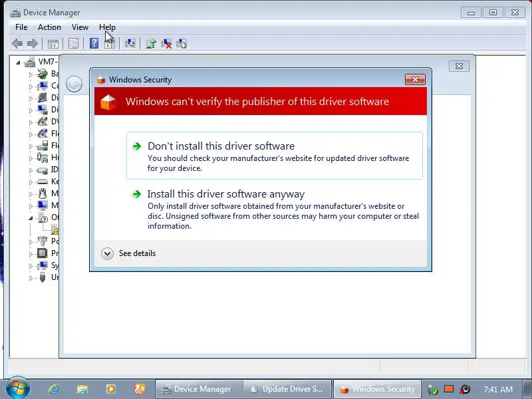Select the Human Interface Devices icon
This screenshot has height=399, width=532.
[43, 158]
